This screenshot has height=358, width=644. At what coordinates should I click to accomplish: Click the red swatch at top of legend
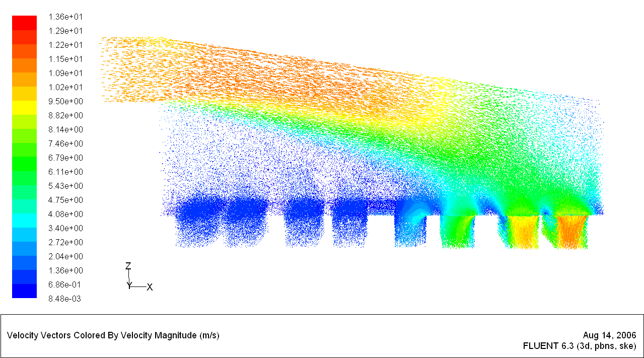pos(24,23)
